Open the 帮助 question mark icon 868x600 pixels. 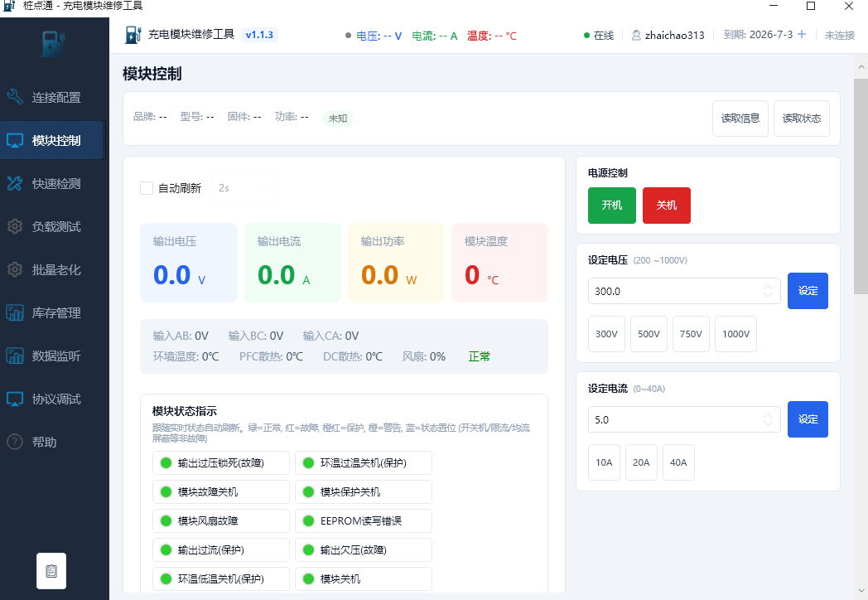(15, 442)
